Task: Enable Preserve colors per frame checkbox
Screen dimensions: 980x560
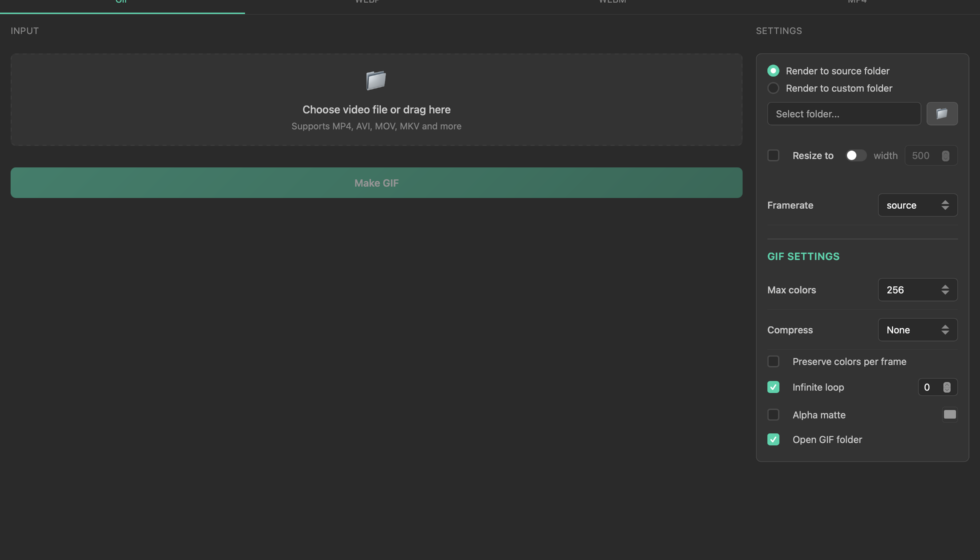Action: pyautogui.click(x=773, y=361)
